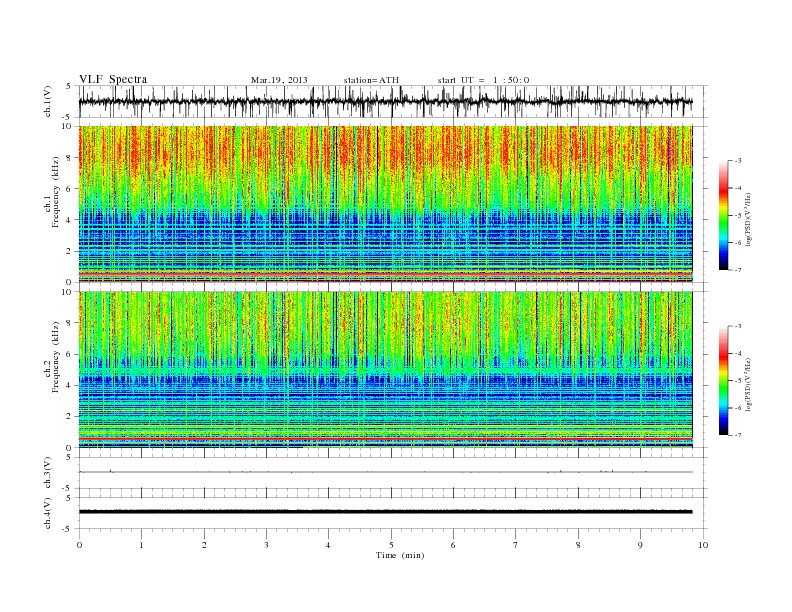
Task: Click the time axis tick label "10"
Action: [703, 545]
